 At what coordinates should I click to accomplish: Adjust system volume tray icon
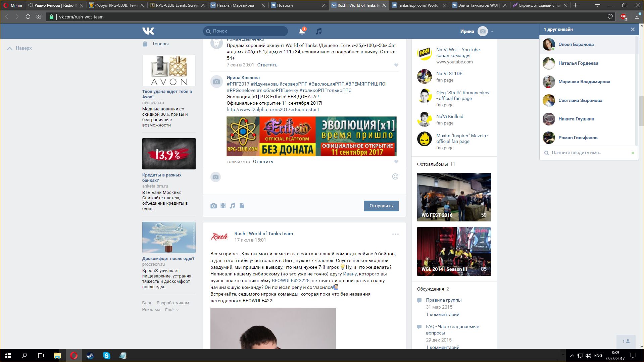(588, 356)
